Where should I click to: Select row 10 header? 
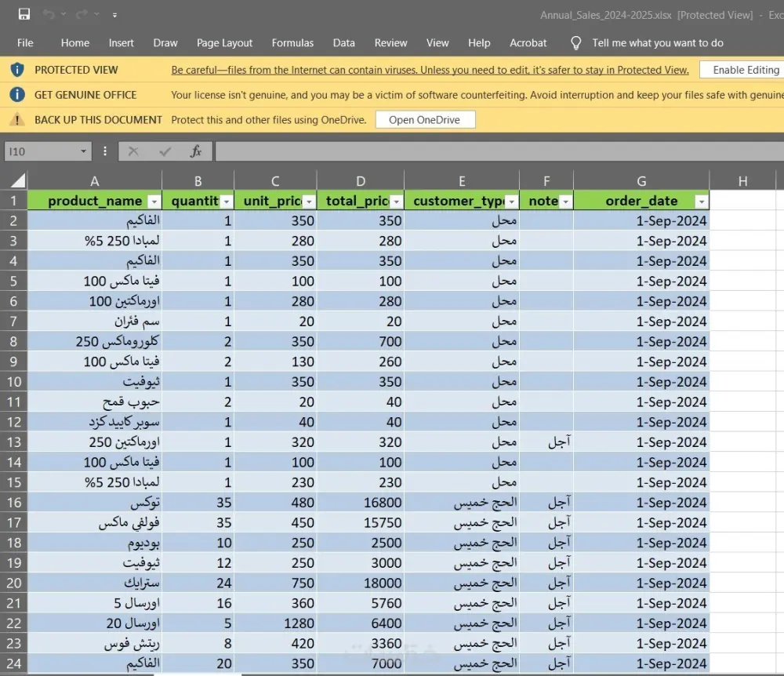[13, 382]
